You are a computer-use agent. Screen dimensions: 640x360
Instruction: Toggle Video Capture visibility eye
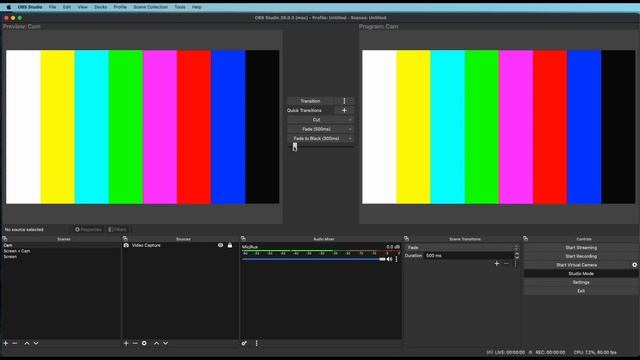point(220,245)
